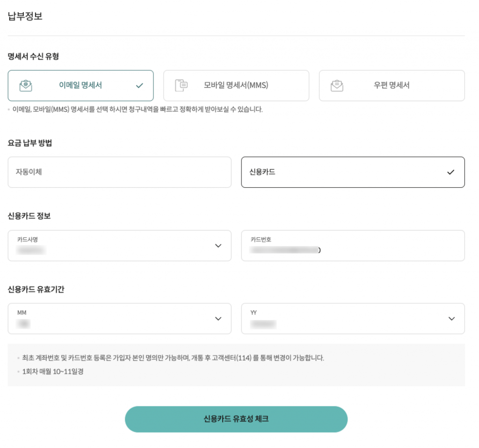Choose 자동이체 payment method
The height and width of the screenshot is (448, 479).
[119, 172]
